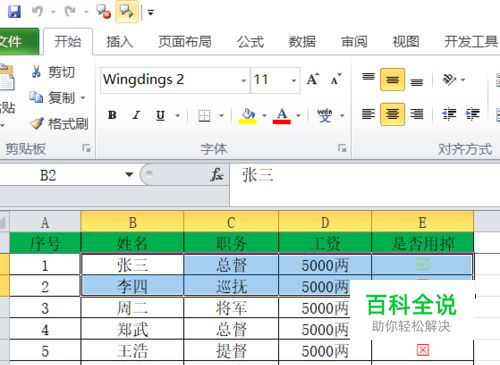Toggle Bold formatting
This screenshot has height=365, width=500.
[112, 115]
